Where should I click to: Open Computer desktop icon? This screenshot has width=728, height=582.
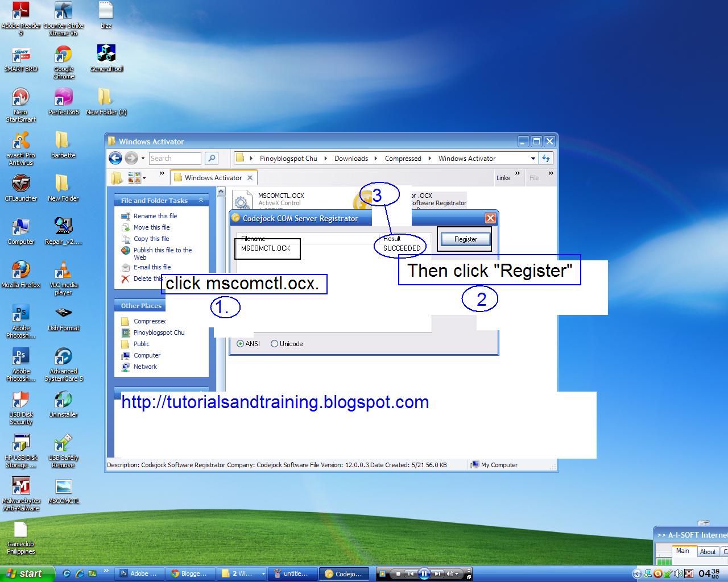coord(21,232)
